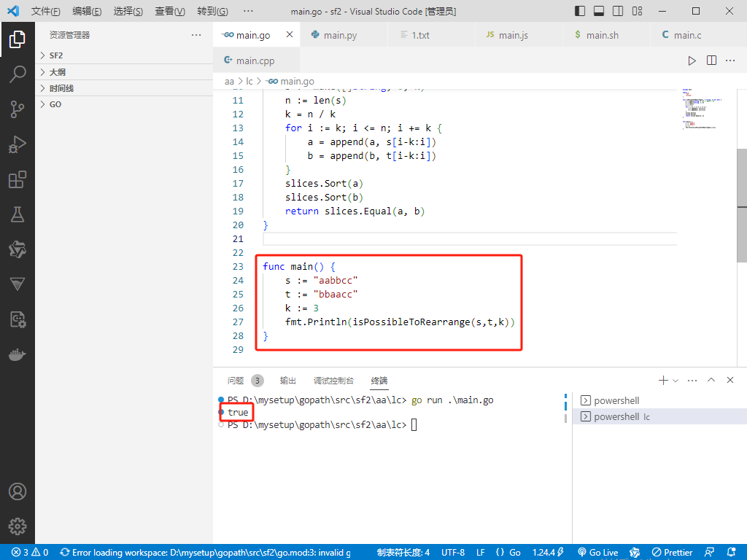Open the Testing flask icon
Screen dimensions: 747x560
coord(18,214)
